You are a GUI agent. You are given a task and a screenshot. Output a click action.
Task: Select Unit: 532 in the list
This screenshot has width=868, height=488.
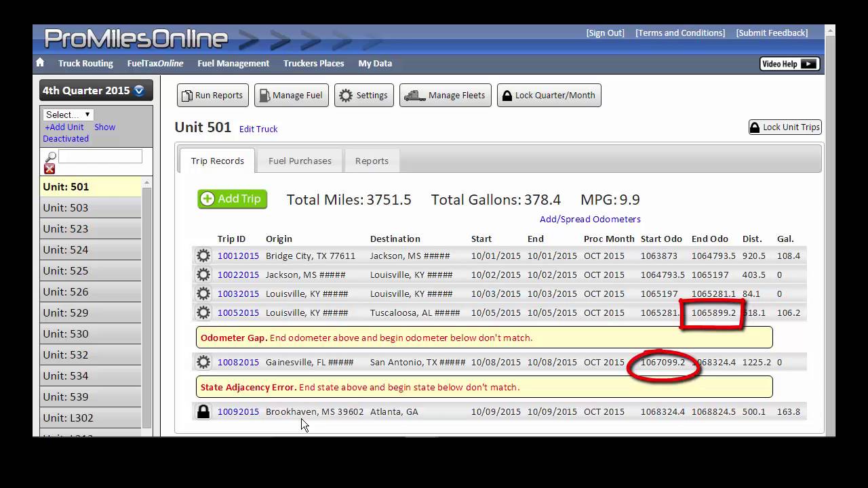tap(90, 354)
